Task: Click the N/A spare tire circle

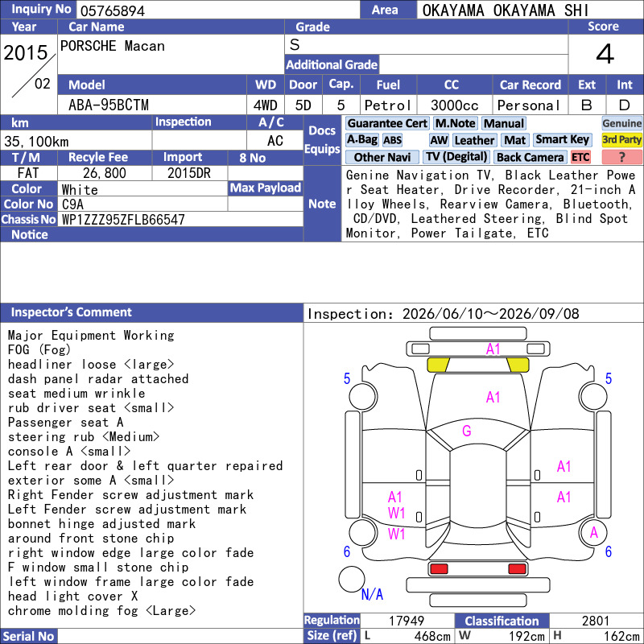Action: click(x=352, y=580)
